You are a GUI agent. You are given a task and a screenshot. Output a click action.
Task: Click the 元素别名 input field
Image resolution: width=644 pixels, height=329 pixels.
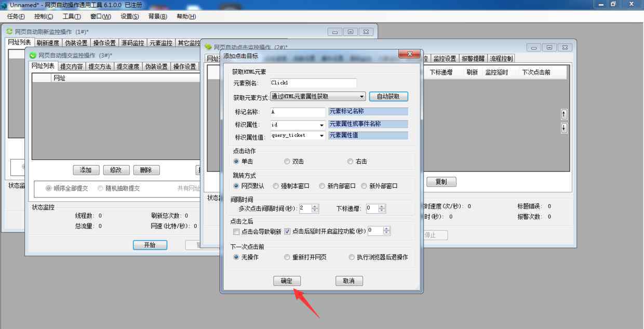[313, 83]
